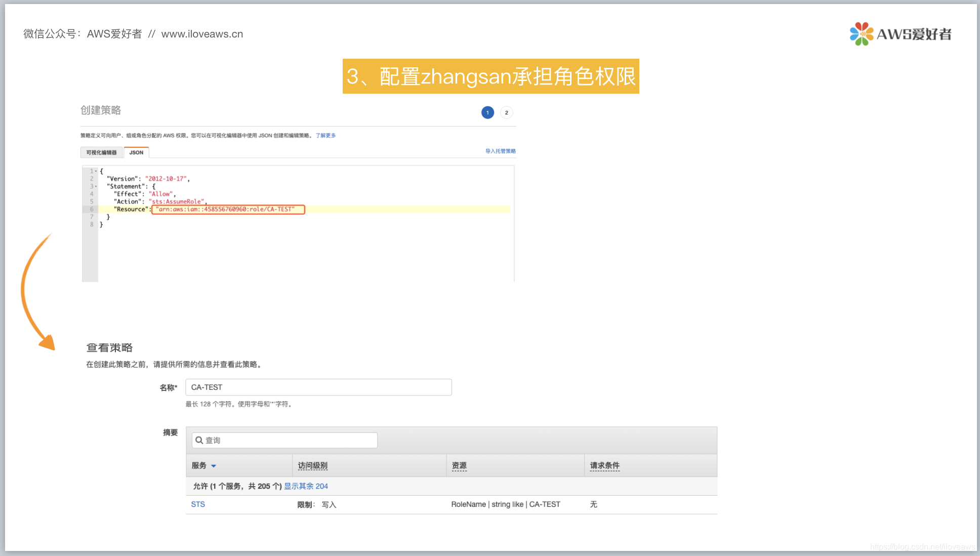Open the STS service link
980x556 pixels.
198,504
